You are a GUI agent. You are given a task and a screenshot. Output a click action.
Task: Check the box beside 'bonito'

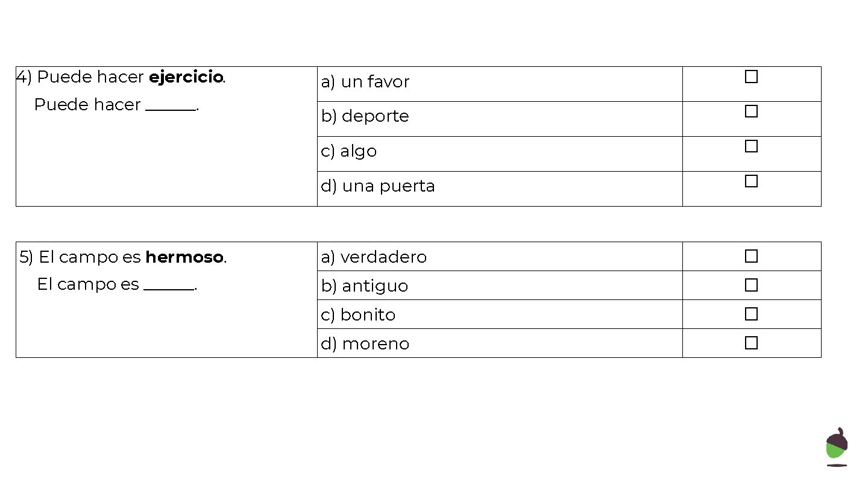click(751, 314)
